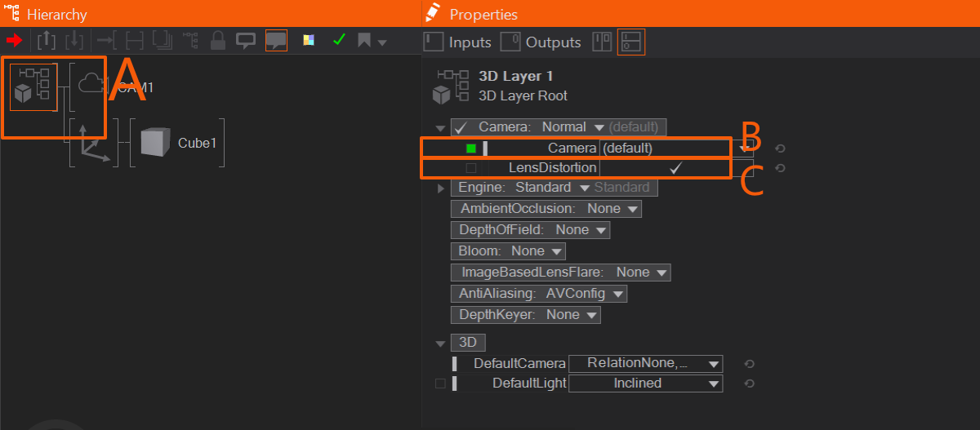
Task: Switch to the Outputs tab
Action: pos(541,42)
